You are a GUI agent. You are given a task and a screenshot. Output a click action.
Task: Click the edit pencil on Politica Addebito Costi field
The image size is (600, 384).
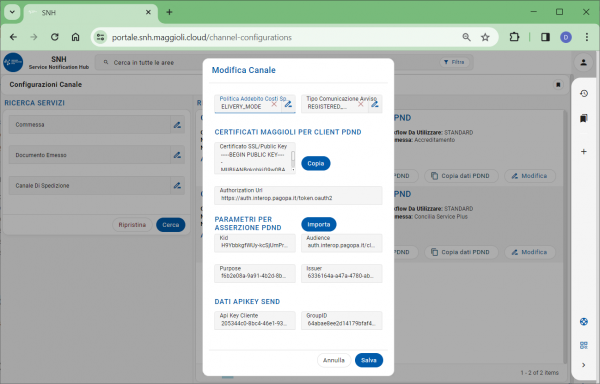pos(288,104)
